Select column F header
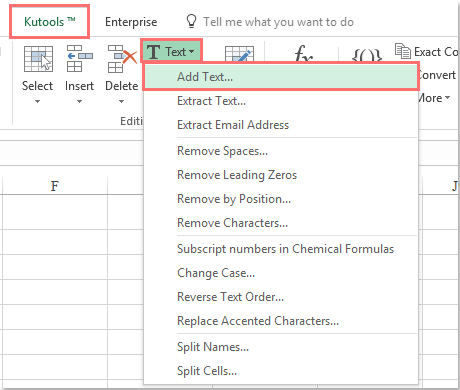 55,185
